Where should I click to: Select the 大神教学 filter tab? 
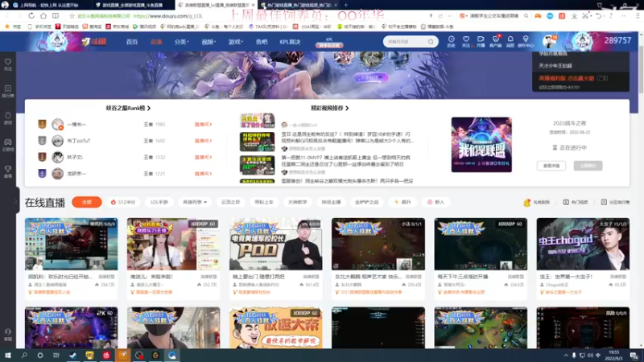click(297, 202)
